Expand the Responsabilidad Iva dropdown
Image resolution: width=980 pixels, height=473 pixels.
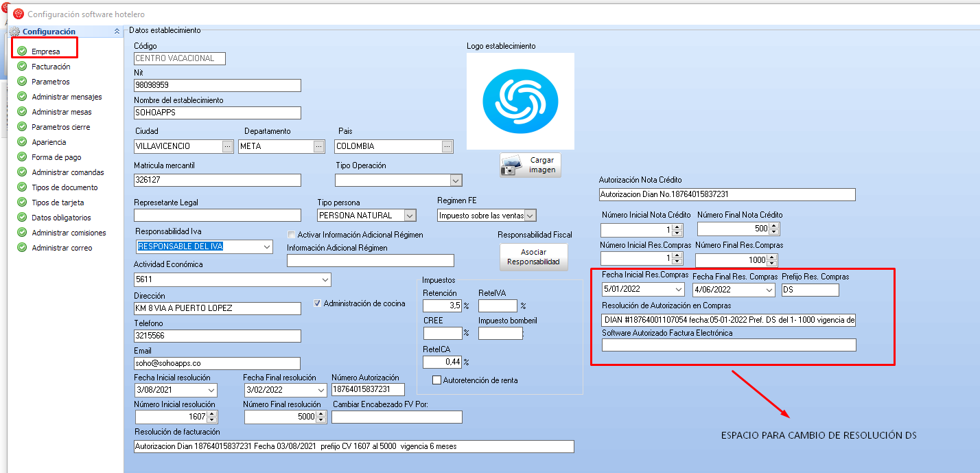(267, 246)
